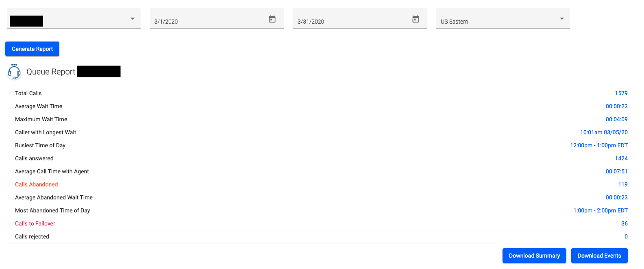Viewport: 644px width, 269px height.
Task: Click the Download Events button
Action: [x=599, y=256]
